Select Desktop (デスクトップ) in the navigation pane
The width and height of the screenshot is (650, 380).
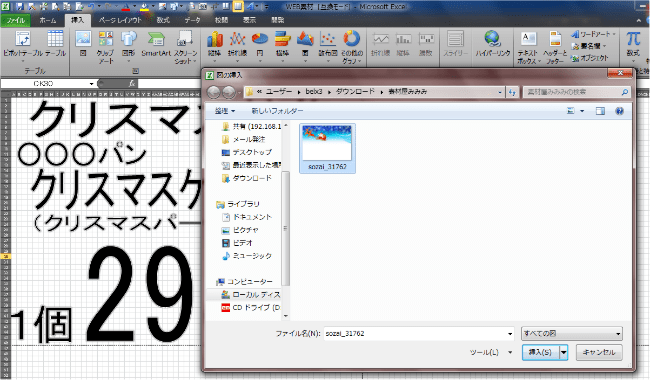247,152
